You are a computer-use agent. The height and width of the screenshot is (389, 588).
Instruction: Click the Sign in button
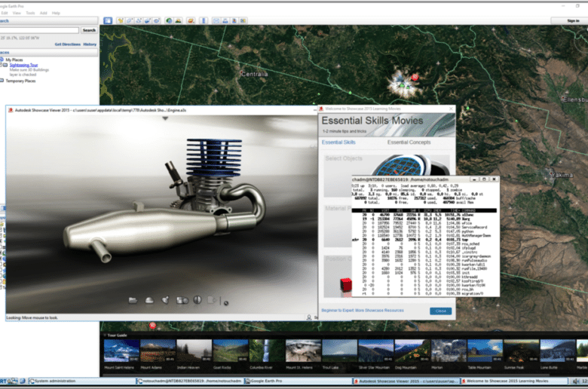(x=573, y=20)
